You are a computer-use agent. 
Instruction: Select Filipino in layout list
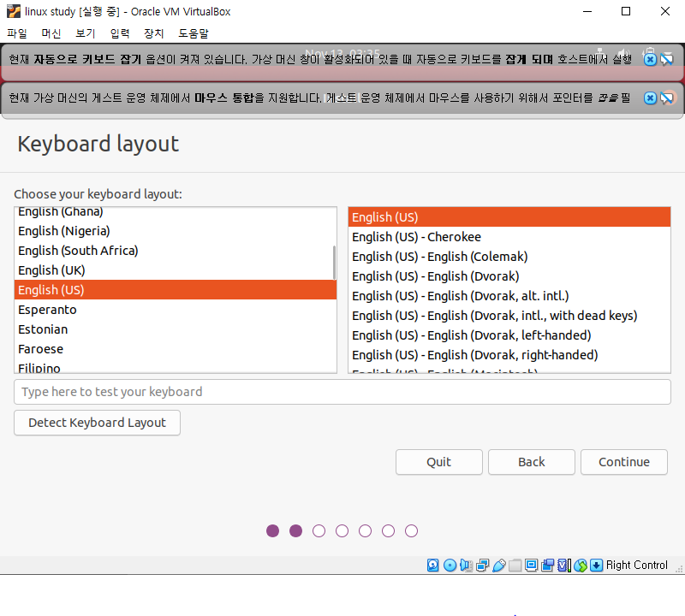coord(176,367)
